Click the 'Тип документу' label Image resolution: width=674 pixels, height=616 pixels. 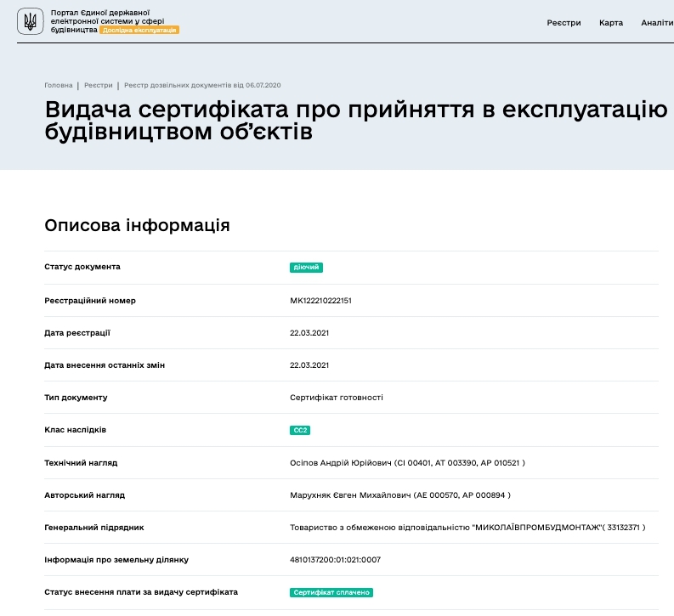(76, 398)
